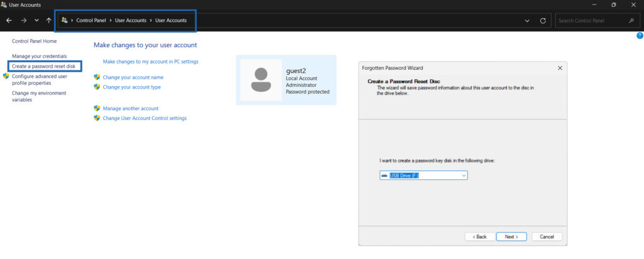644x259 pixels.
Task: Open the recent locations chevron dropdown
Action: (x=36, y=21)
